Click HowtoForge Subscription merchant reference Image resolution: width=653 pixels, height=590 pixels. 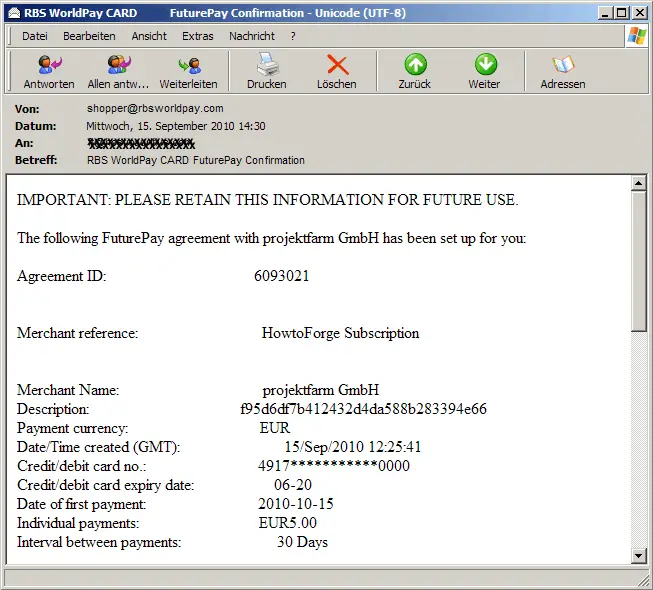[340, 333]
